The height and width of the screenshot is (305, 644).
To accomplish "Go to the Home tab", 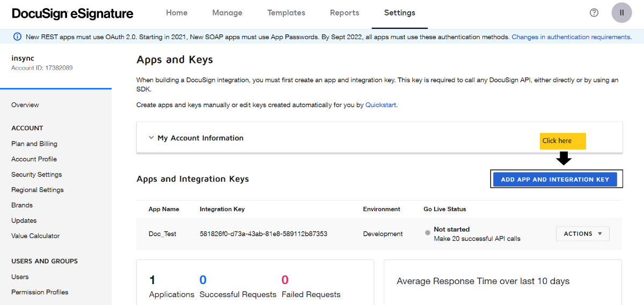I will [x=177, y=13].
